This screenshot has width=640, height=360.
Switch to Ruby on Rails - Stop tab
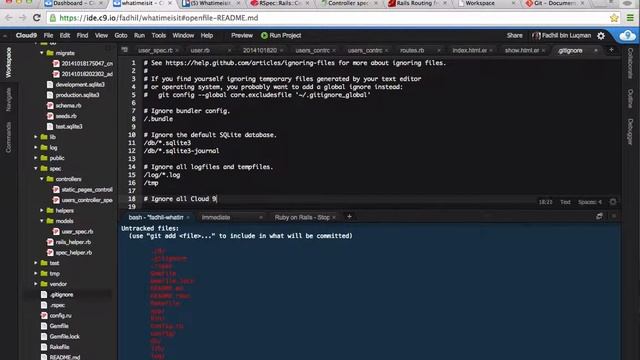click(x=302, y=217)
